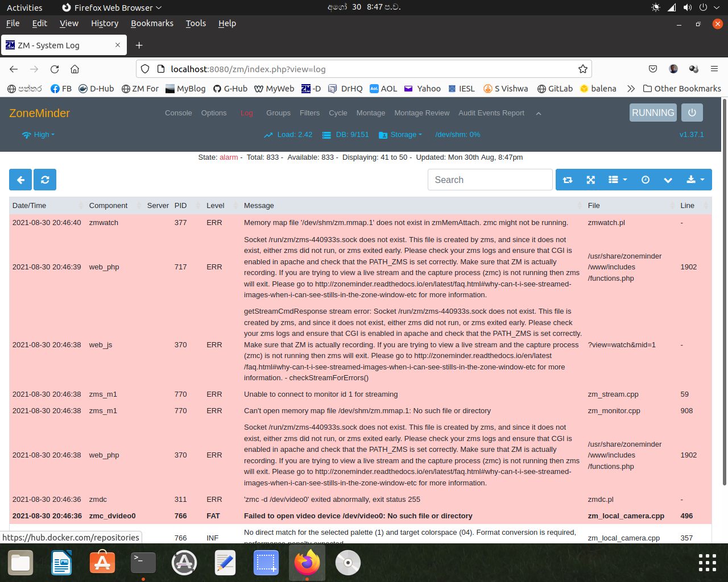Click the Load: 2.42 indicator
728x582 pixels.
(x=288, y=135)
